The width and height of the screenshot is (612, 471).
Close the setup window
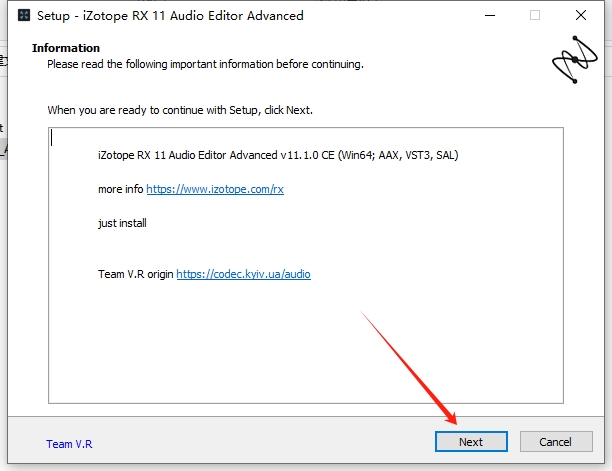point(581,16)
